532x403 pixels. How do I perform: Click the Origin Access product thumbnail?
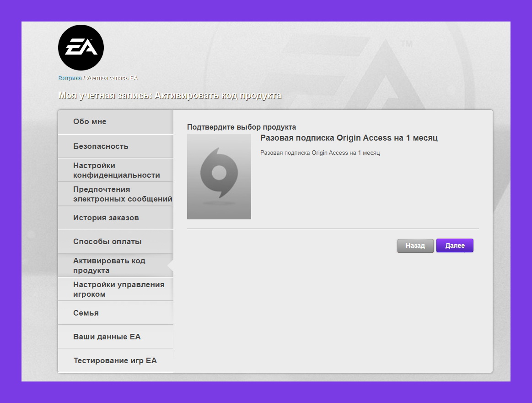(x=219, y=176)
